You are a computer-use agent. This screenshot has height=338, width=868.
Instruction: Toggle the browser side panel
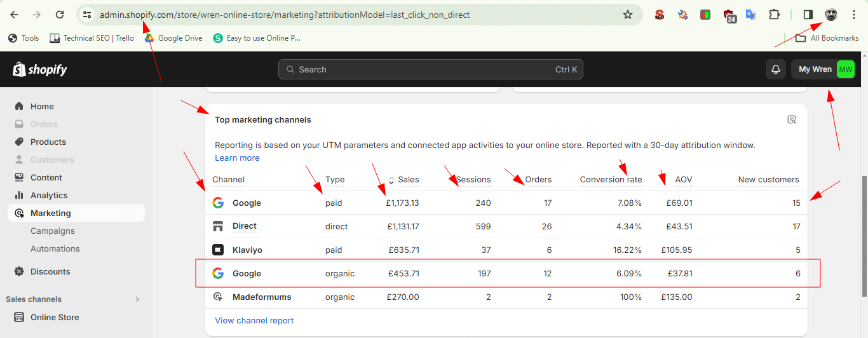[808, 15]
